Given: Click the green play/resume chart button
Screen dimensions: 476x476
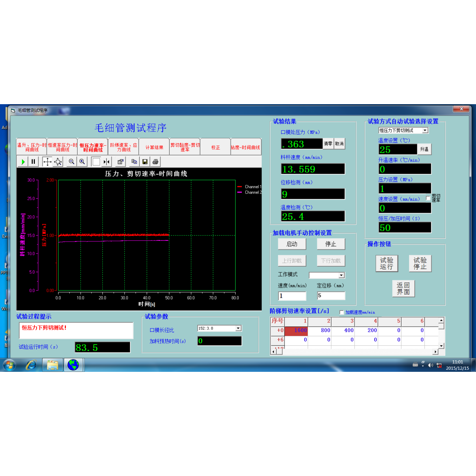Looking at the screenshot, I should (23, 162).
